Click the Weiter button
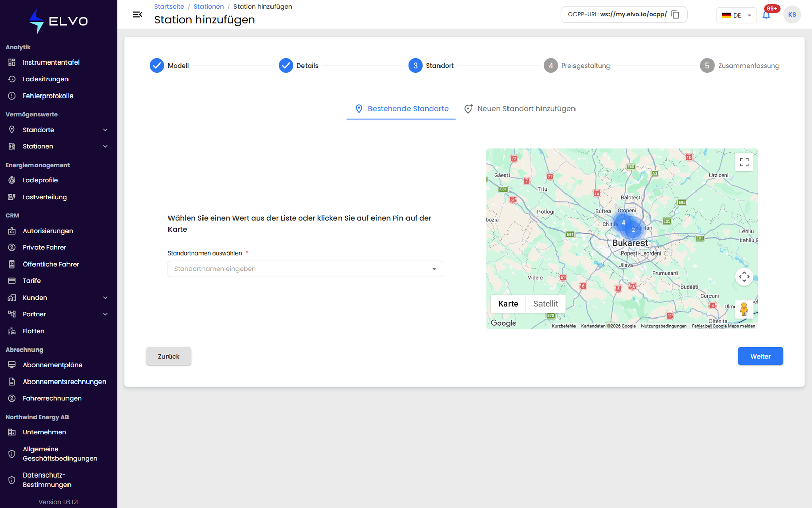Image resolution: width=812 pixels, height=508 pixels. click(760, 356)
